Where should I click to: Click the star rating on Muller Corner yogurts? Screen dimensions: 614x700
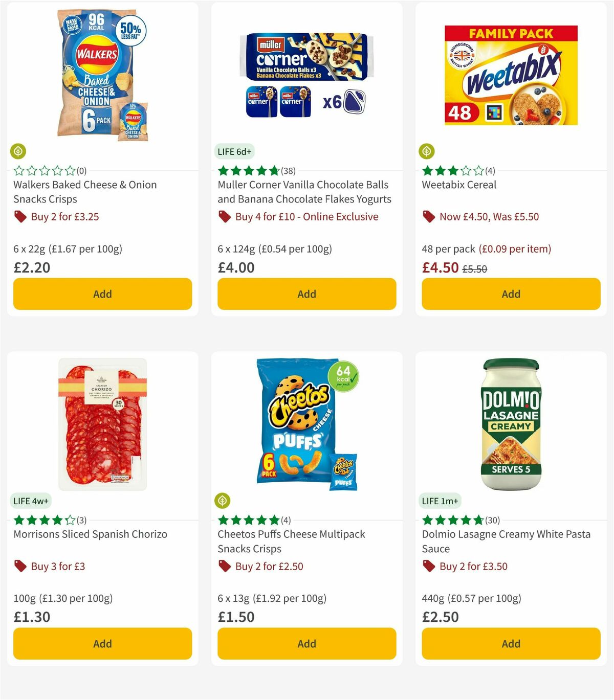point(248,171)
